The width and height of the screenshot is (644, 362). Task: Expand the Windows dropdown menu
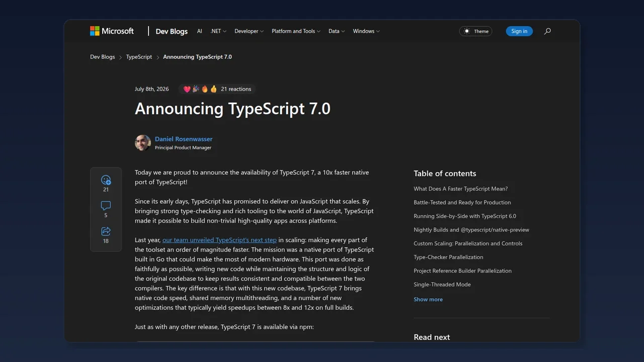366,31
